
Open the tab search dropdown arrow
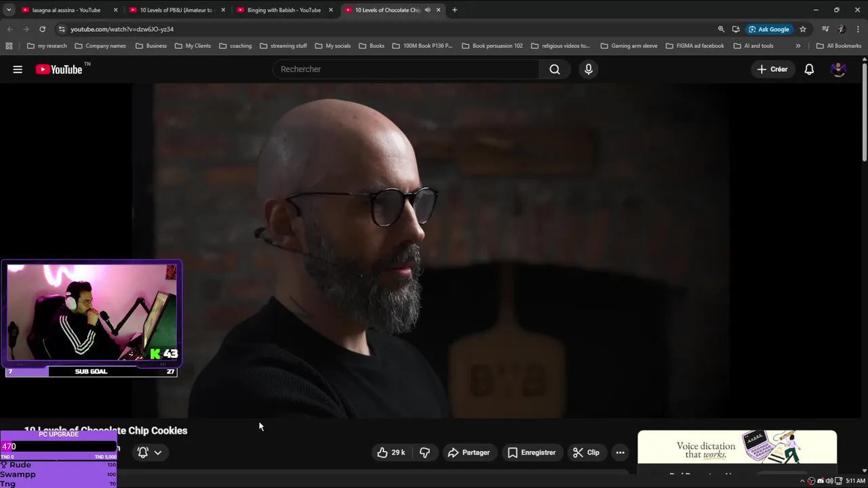[x=9, y=10]
